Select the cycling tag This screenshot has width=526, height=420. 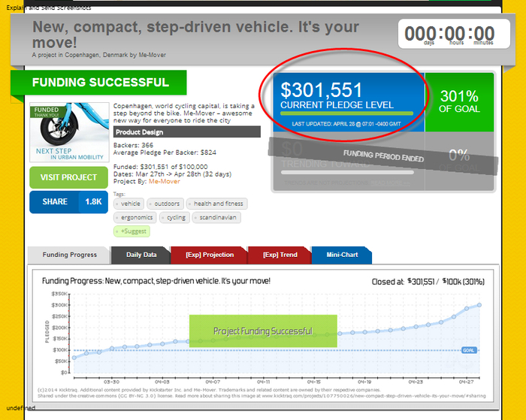tap(174, 217)
